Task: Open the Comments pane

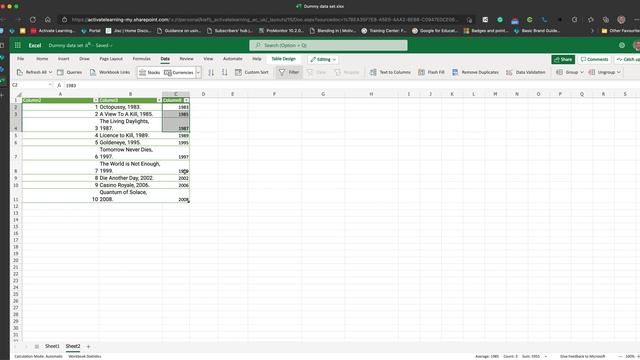Action: tap(594, 60)
